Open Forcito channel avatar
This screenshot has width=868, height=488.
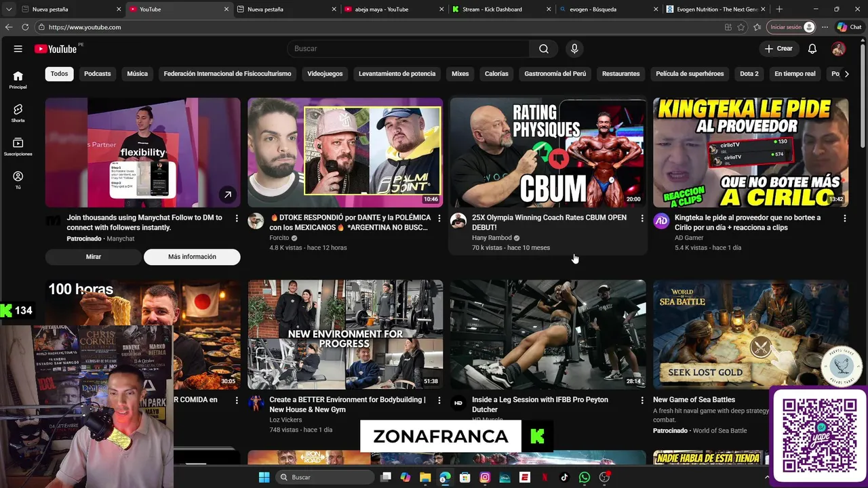[x=256, y=221]
